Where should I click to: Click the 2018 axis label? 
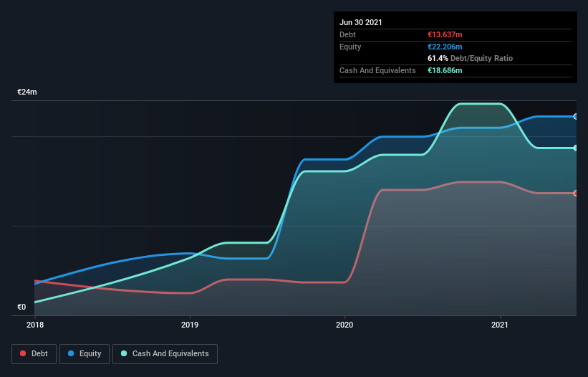pyautogui.click(x=35, y=325)
